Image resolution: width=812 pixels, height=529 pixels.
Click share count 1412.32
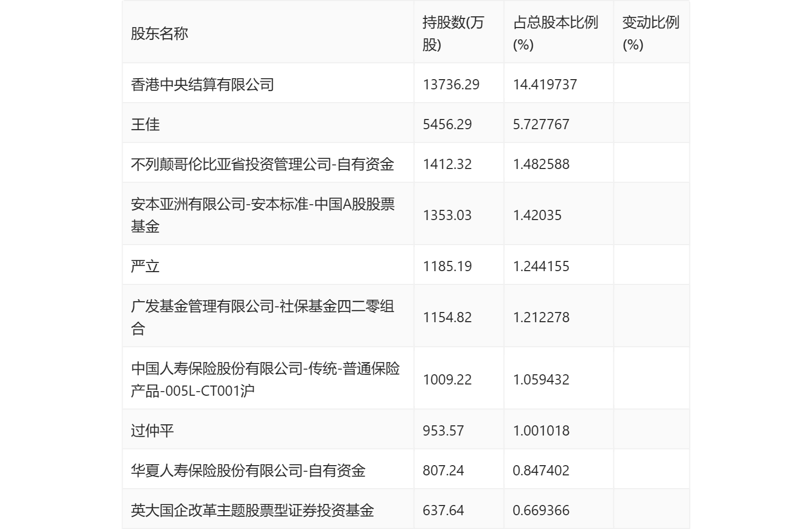pyautogui.click(x=447, y=164)
